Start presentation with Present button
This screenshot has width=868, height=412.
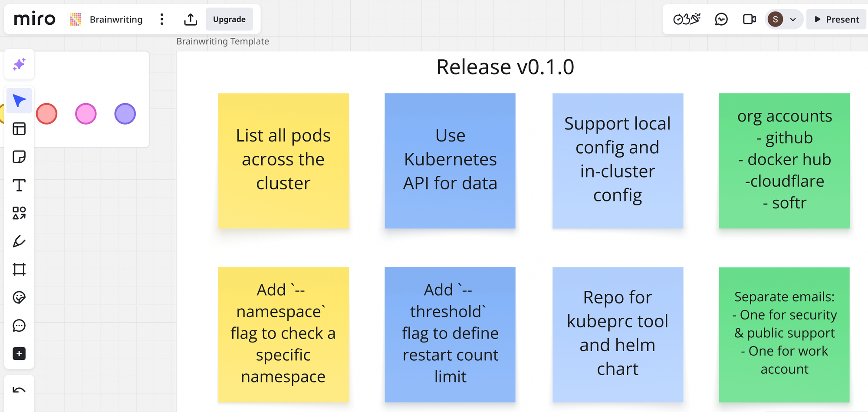pyautogui.click(x=836, y=20)
